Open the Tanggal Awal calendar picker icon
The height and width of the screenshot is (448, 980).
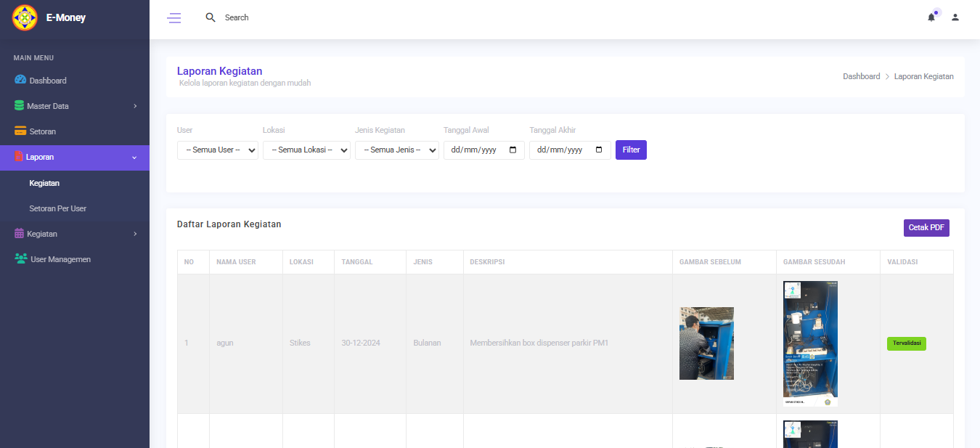513,150
